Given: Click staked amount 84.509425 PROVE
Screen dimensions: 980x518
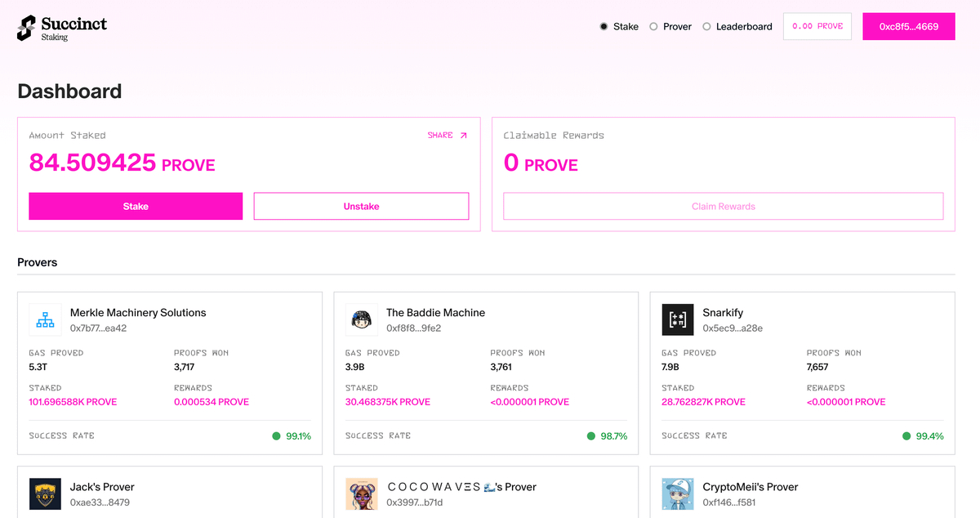Looking at the screenshot, I should click(x=122, y=163).
